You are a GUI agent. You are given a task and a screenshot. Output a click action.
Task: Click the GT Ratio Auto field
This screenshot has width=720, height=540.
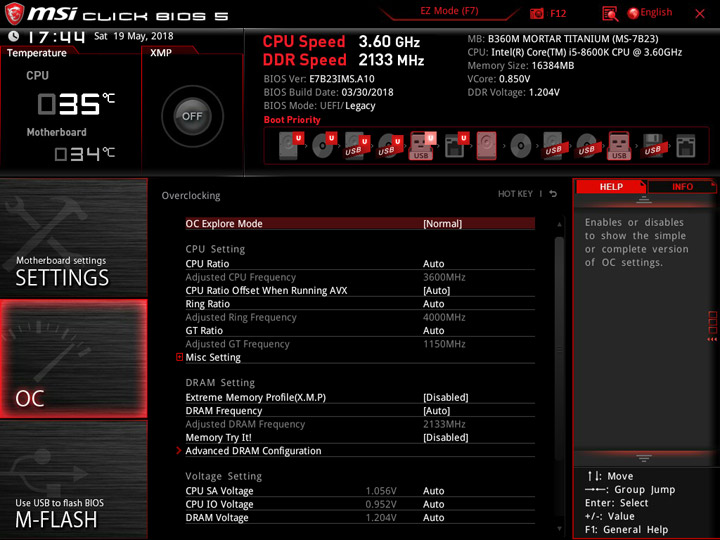click(x=433, y=331)
